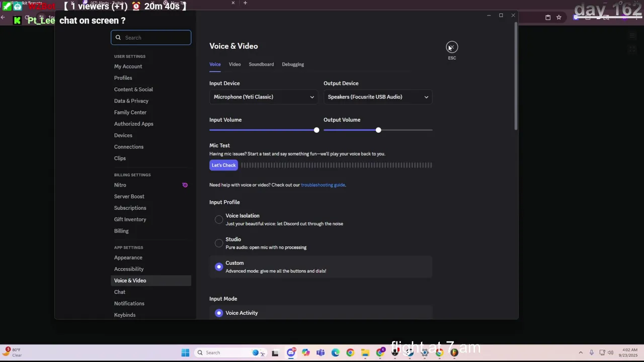The image size is (644, 362).
Task: Select Custom input profile
Action: 219,266
